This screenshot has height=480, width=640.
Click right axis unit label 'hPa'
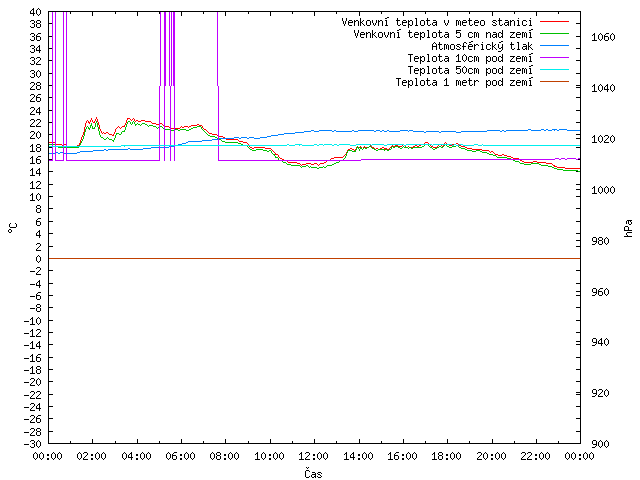[628, 228]
